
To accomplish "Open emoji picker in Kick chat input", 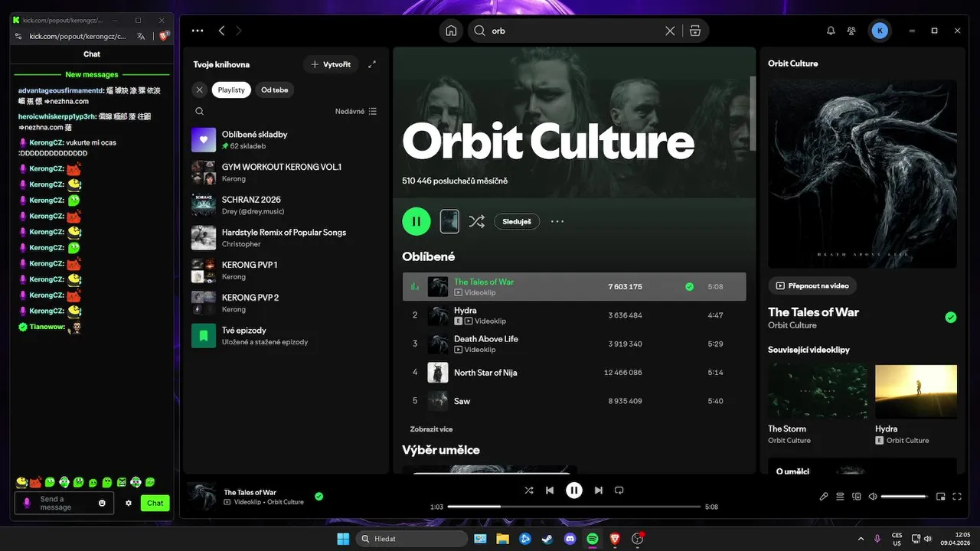I will pos(103,503).
